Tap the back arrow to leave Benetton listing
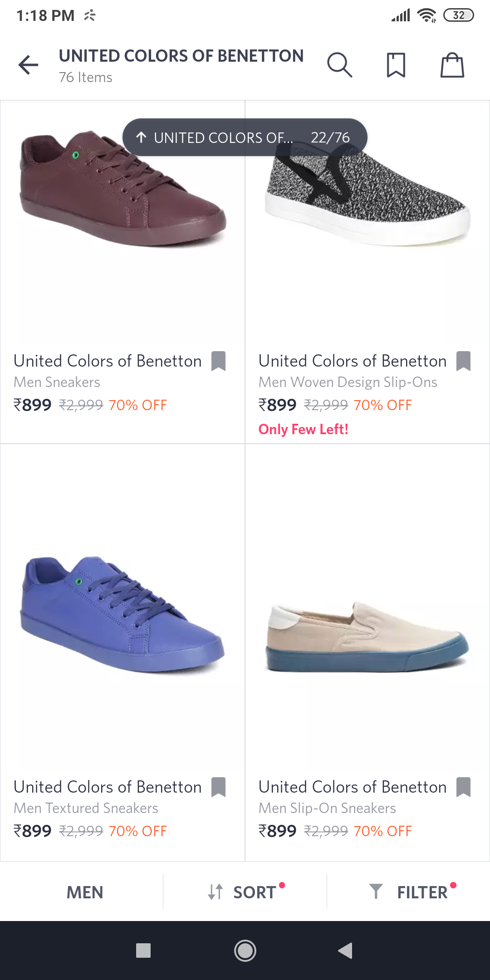 [x=28, y=64]
